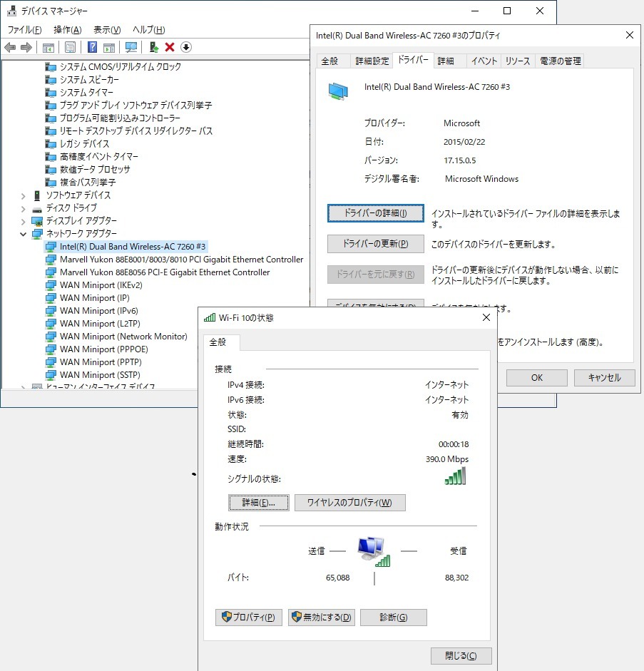Image resolution: width=644 pixels, height=671 pixels.
Task: Click the 診断 button
Action: click(x=393, y=618)
